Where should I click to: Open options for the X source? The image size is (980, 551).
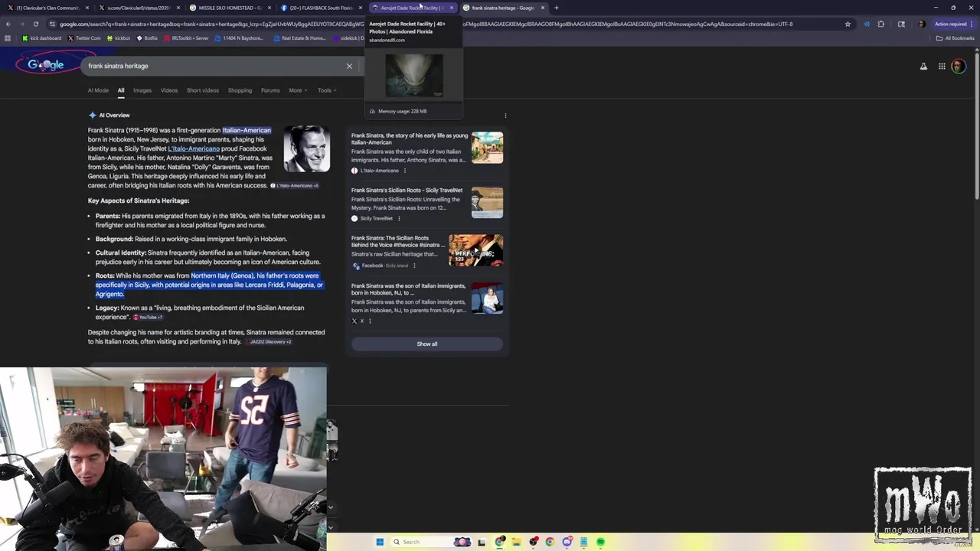(x=370, y=321)
